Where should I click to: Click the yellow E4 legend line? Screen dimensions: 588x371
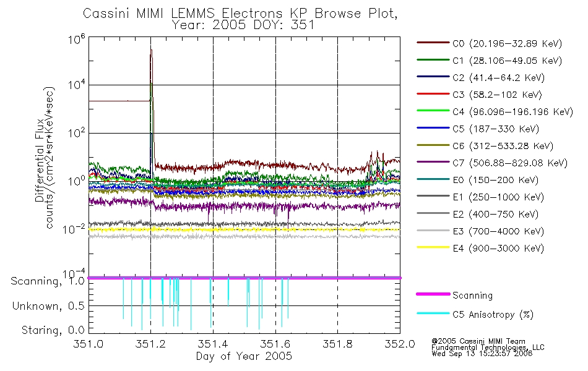point(433,247)
